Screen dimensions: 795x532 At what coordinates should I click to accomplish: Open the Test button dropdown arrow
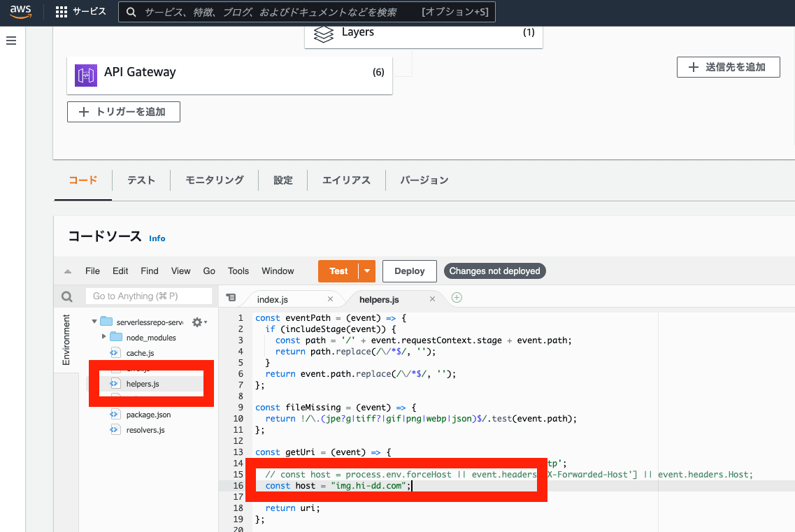point(367,271)
